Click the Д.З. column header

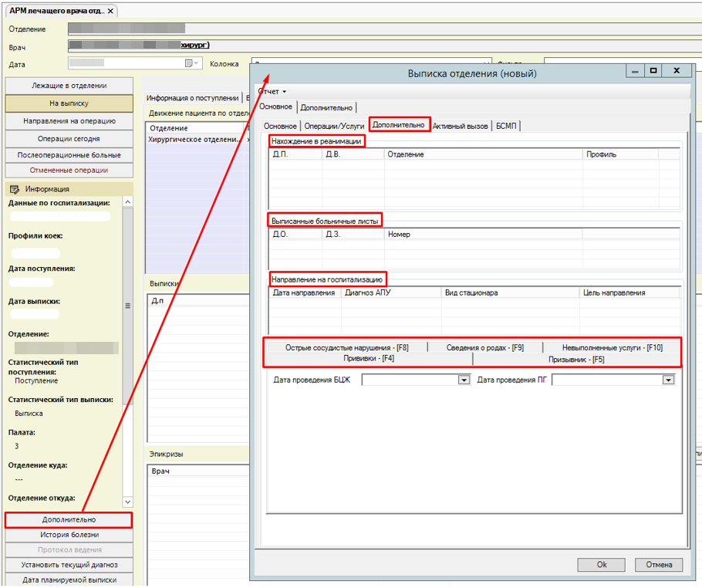click(x=353, y=235)
